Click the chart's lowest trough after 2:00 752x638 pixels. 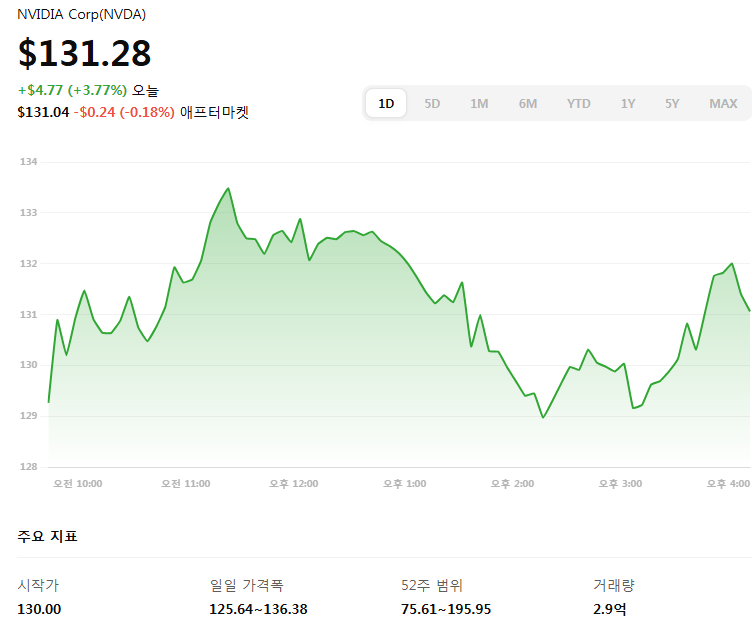pos(543,417)
